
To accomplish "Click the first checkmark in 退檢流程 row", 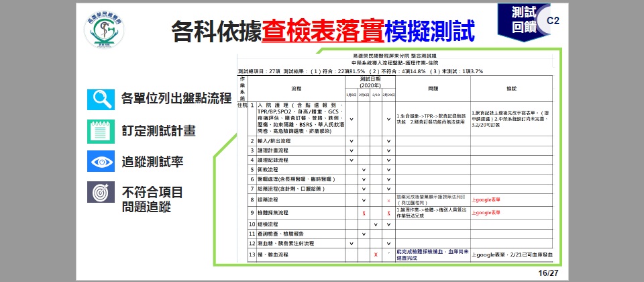I will coord(376,224).
